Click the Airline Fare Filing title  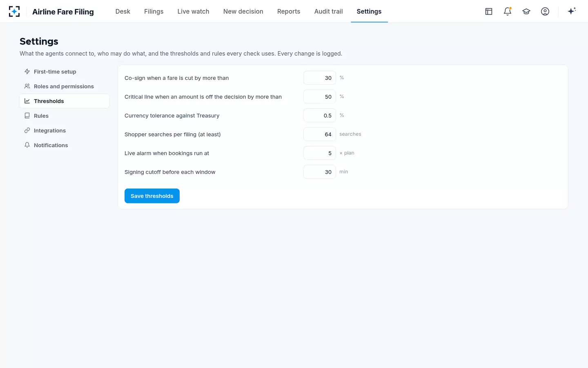coord(63,12)
